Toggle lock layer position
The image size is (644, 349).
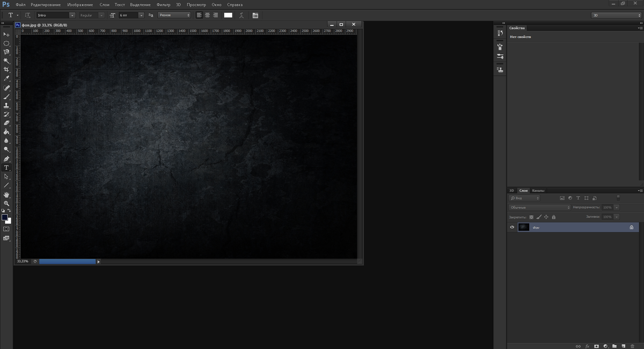coord(546,217)
